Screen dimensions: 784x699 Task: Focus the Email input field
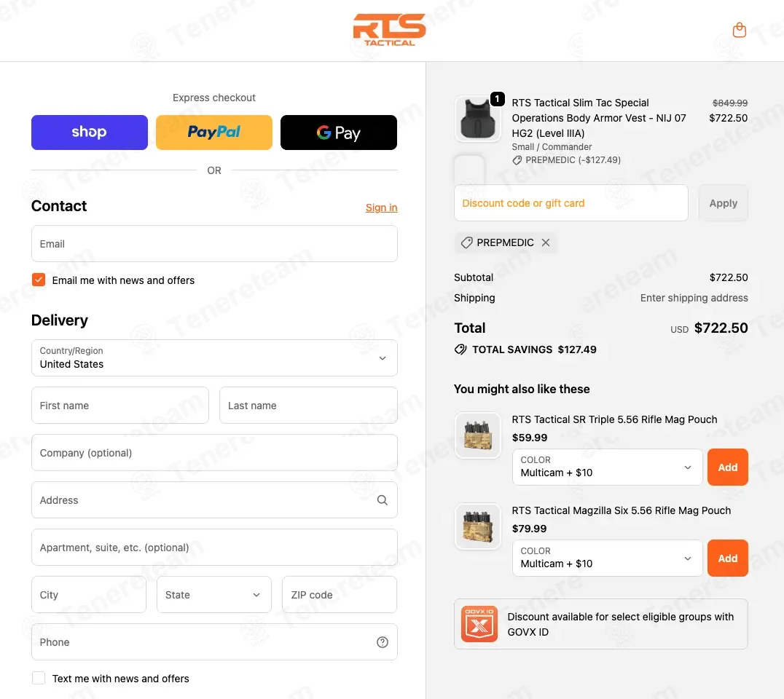214,243
